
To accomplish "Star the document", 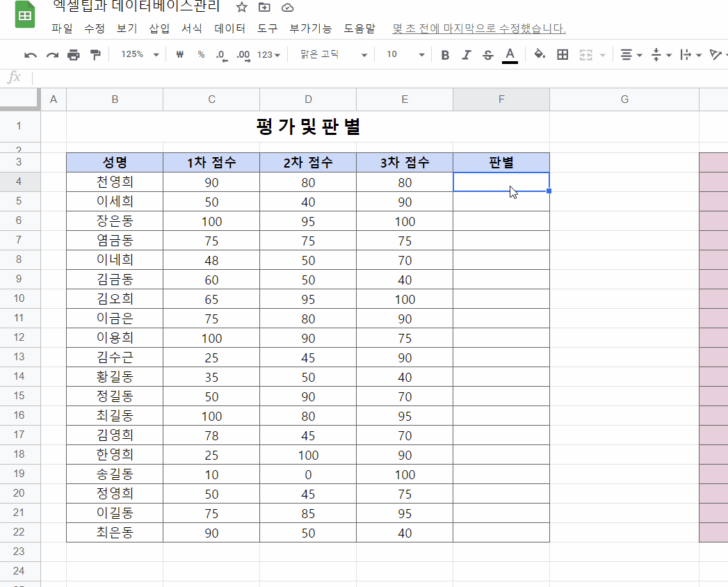I will click(241, 7).
